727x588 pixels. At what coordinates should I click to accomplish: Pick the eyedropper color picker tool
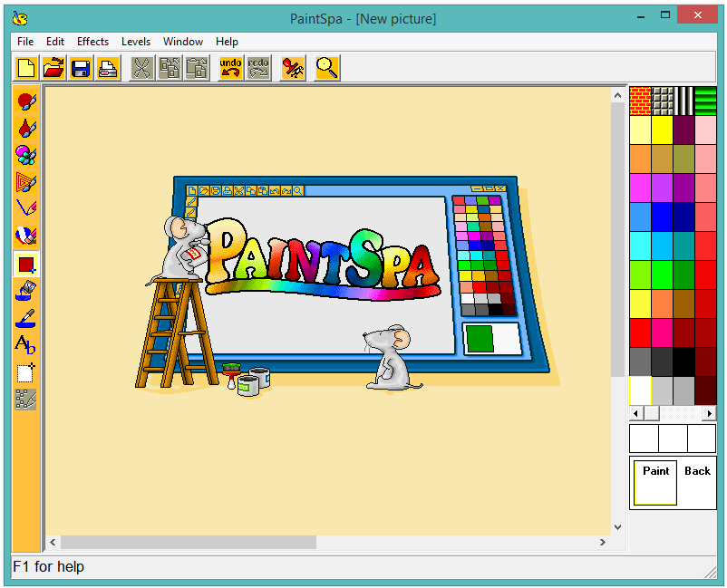click(26, 318)
